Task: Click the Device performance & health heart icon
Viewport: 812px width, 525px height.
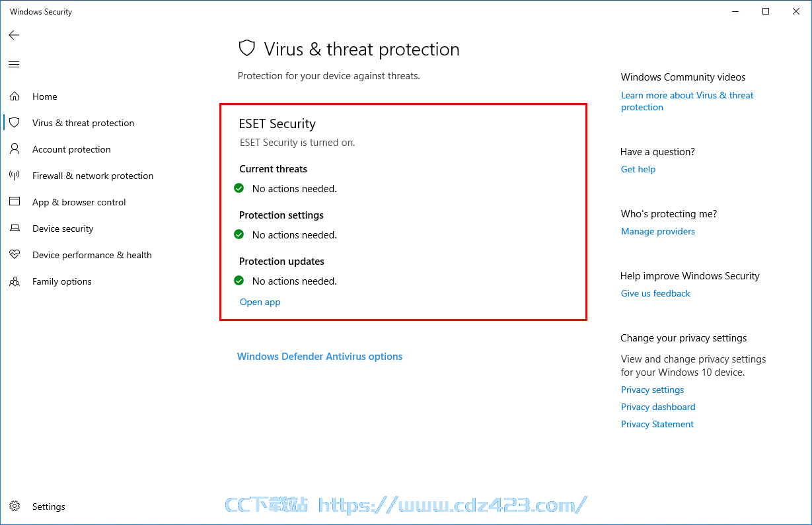Action: point(15,254)
